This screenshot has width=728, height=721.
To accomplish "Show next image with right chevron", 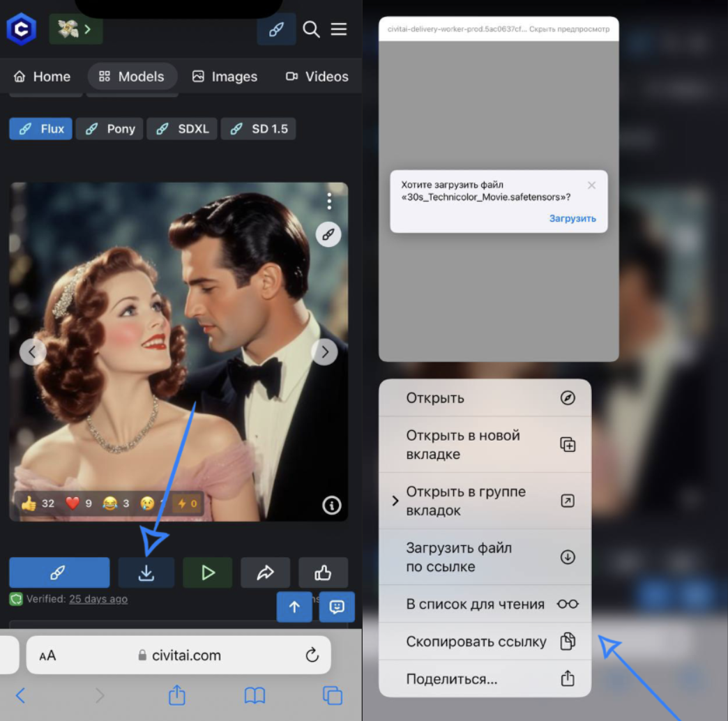I will tap(324, 352).
